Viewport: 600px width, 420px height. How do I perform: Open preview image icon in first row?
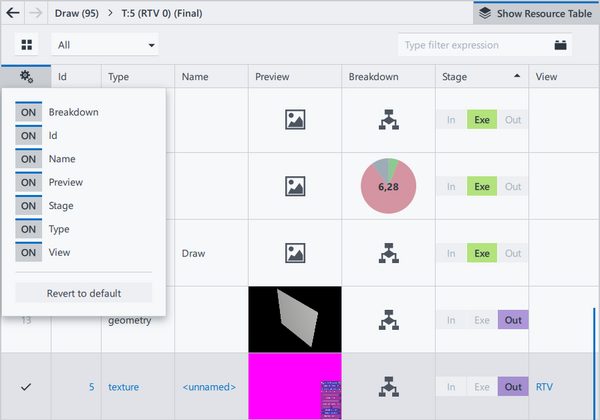(295, 120)
